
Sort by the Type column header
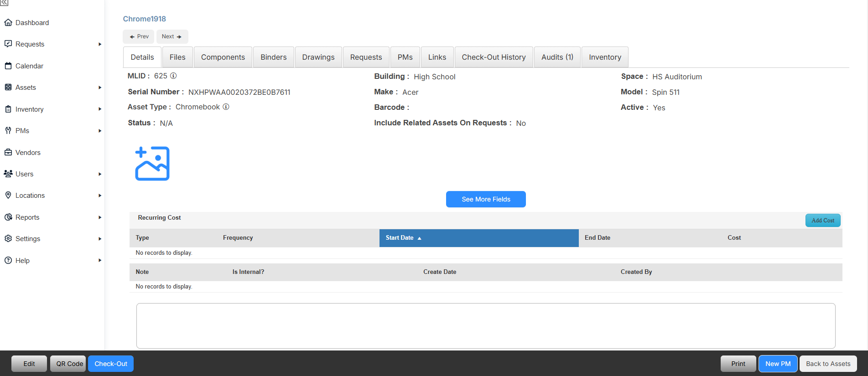pyautogui.click(x=142, y=238)
